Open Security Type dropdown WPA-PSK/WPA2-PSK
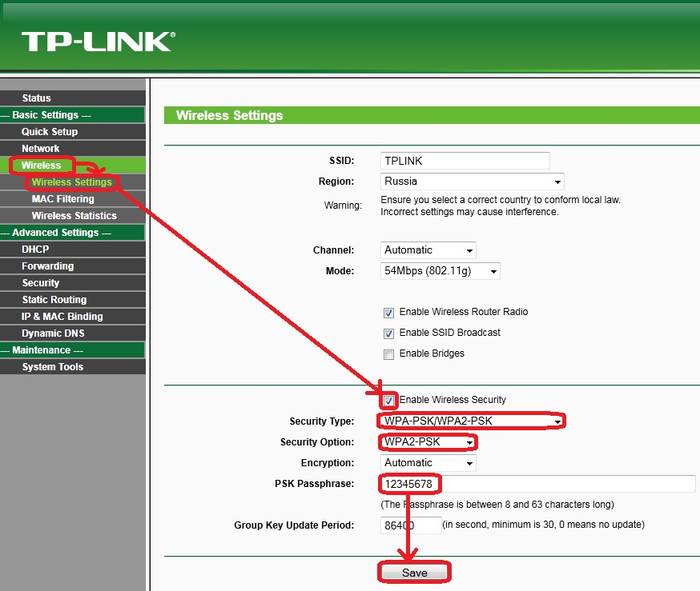Screen dimensions: 700x591 click(472, 421)
